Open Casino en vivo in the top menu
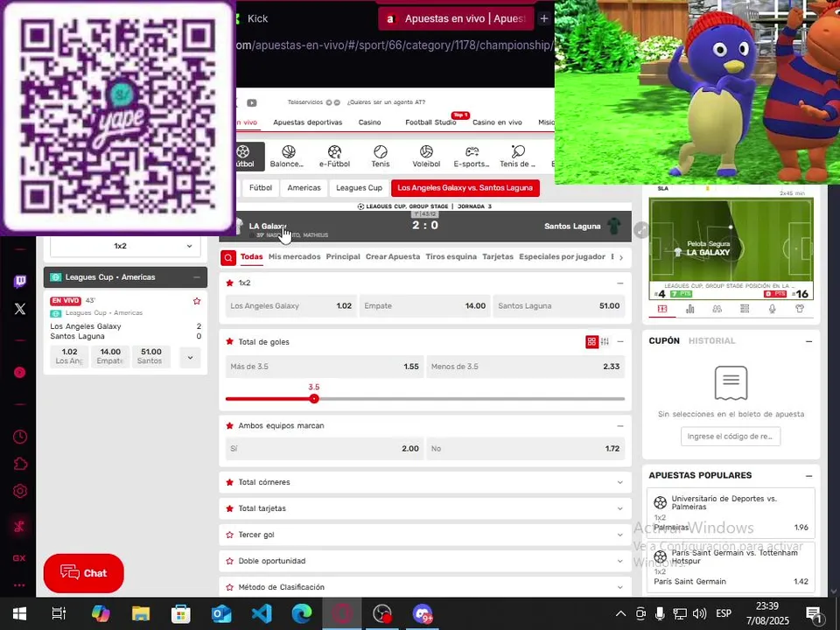 [497, 122]
